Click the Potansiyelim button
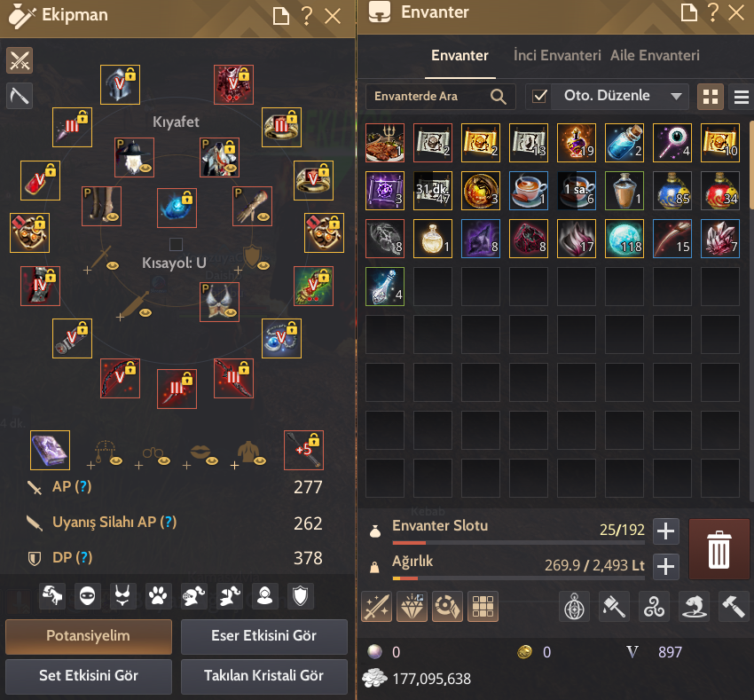This screenshot has height=700, width=754. coord(89,636)
